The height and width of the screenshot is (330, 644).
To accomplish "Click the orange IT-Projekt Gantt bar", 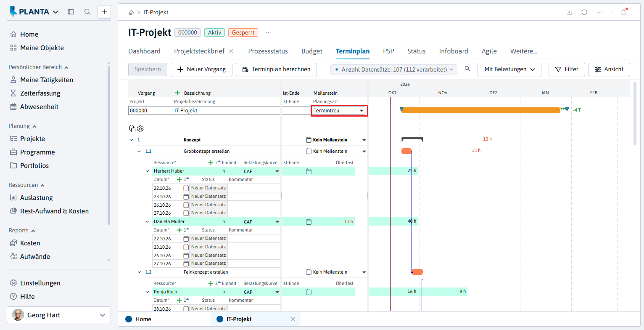I will pos(480,110).
